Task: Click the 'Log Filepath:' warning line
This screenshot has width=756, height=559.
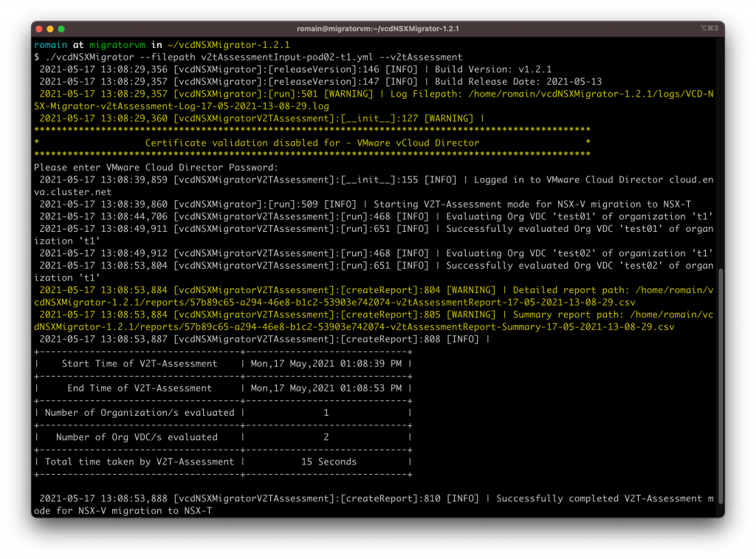Action: 374,100
